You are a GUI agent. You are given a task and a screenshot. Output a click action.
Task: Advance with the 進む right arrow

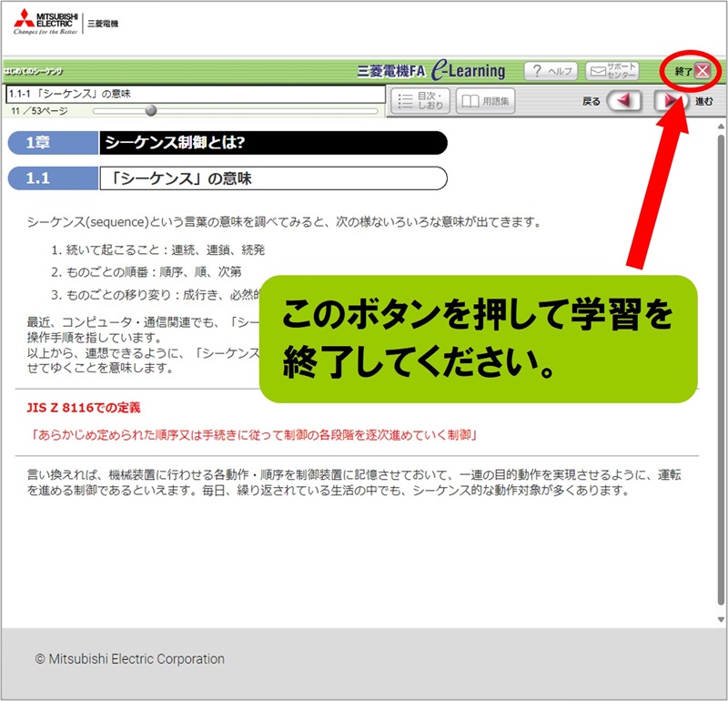tap(672, 101)
